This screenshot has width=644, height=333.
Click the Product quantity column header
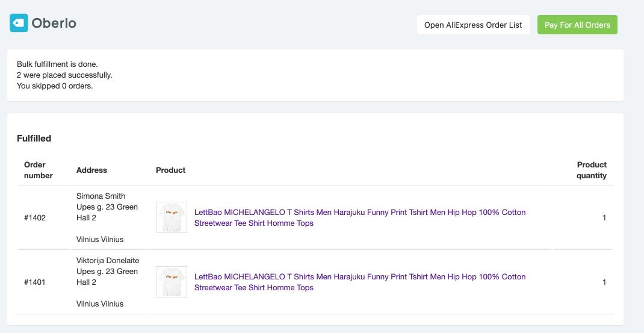(x=591, y=170)
